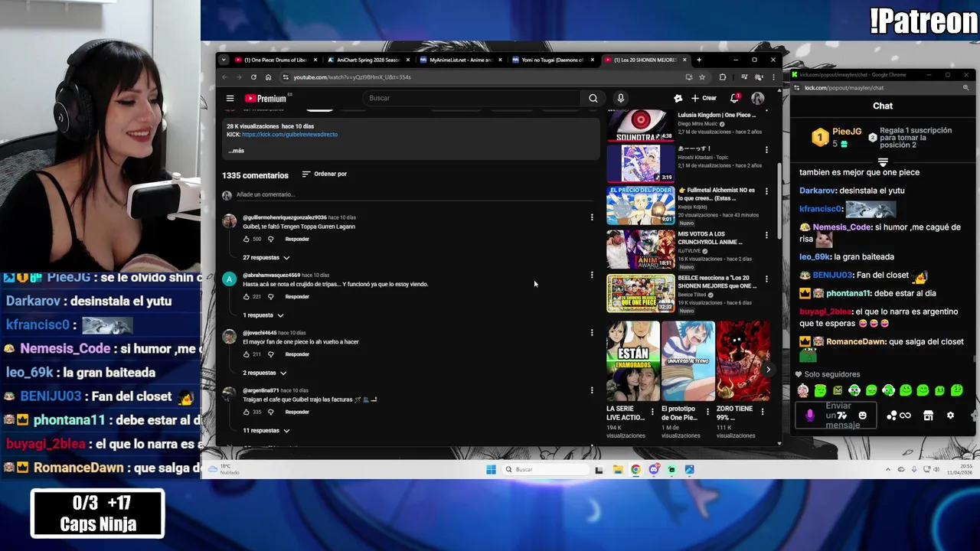Open the Ordenar por sort menu
The image size is (980, 551).
325,174
